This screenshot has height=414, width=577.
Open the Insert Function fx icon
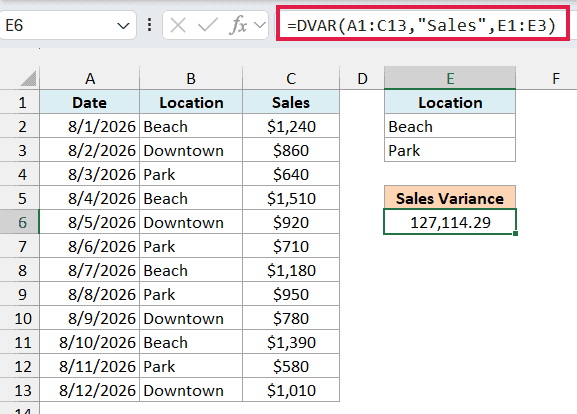coord(238,25)
